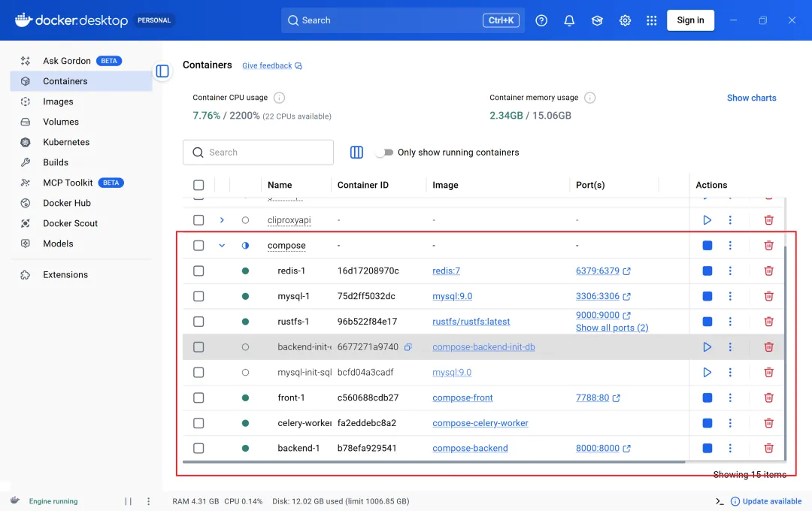This screenshot has width=812, height=511.
Task: Open MCP Toolkit in sidebar
Action: [81, 183]
